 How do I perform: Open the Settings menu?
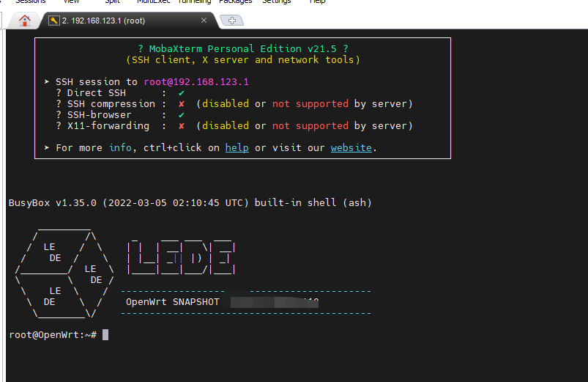(x=276, y=1)
